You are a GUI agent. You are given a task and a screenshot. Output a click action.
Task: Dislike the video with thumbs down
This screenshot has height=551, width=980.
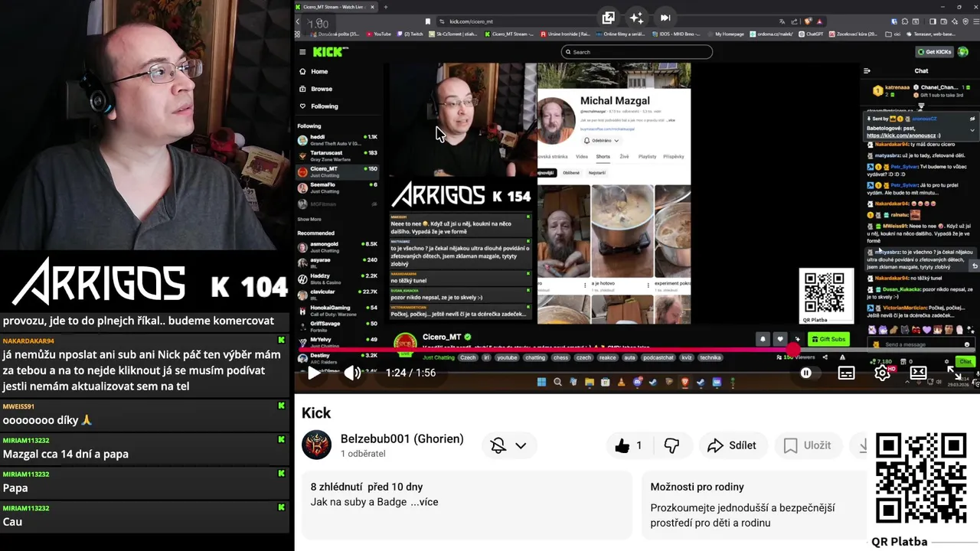coord(671,445)
